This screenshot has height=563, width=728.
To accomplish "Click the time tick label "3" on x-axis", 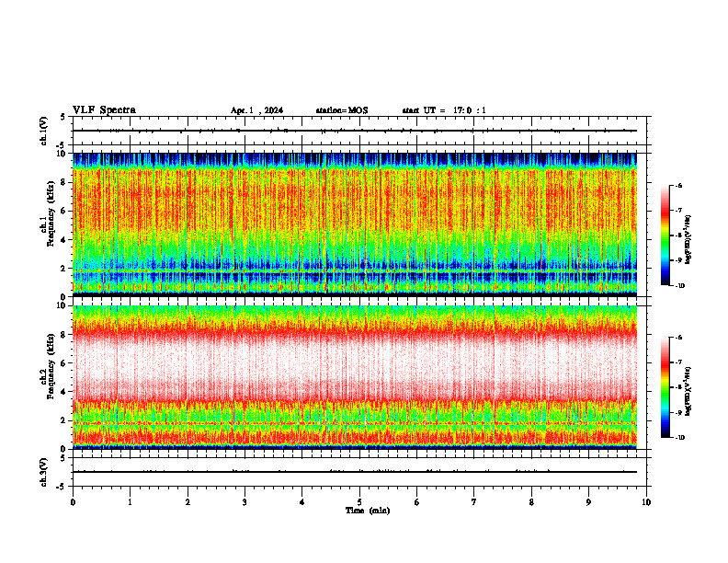I will pos(245,502).
